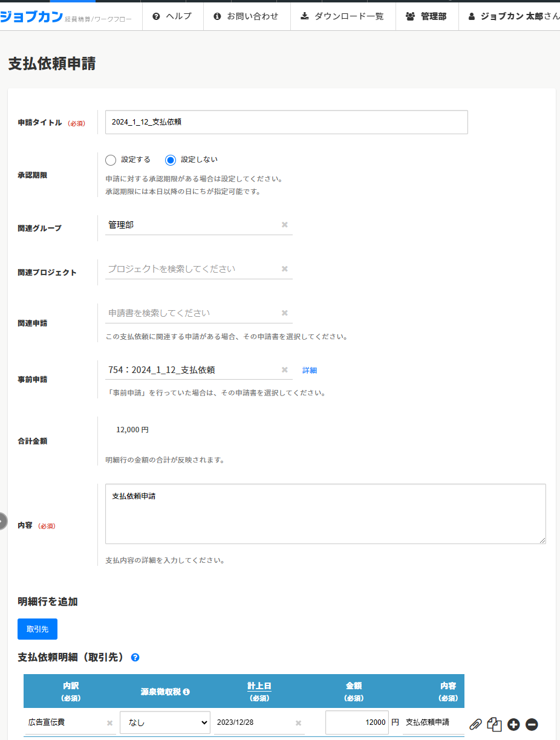Open ダウンロード一覧 in top navigation
This screenshot has width=560, height=740.
343,16
